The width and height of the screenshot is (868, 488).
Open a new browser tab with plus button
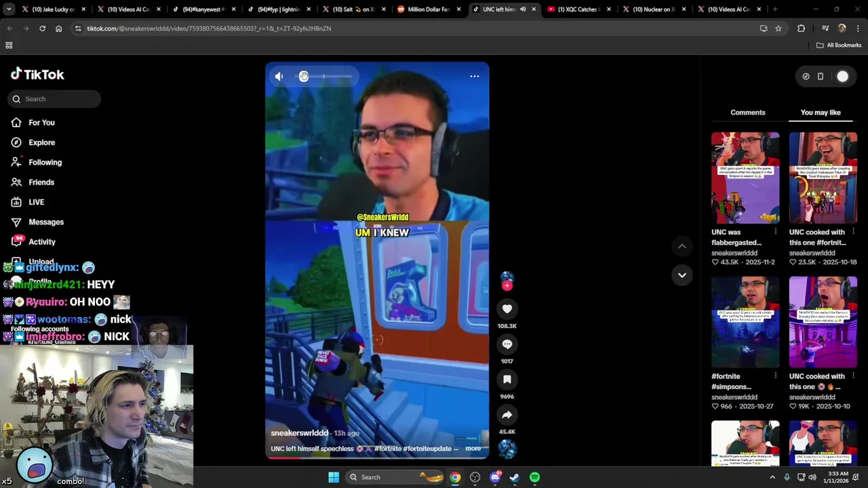coord(775,9)
